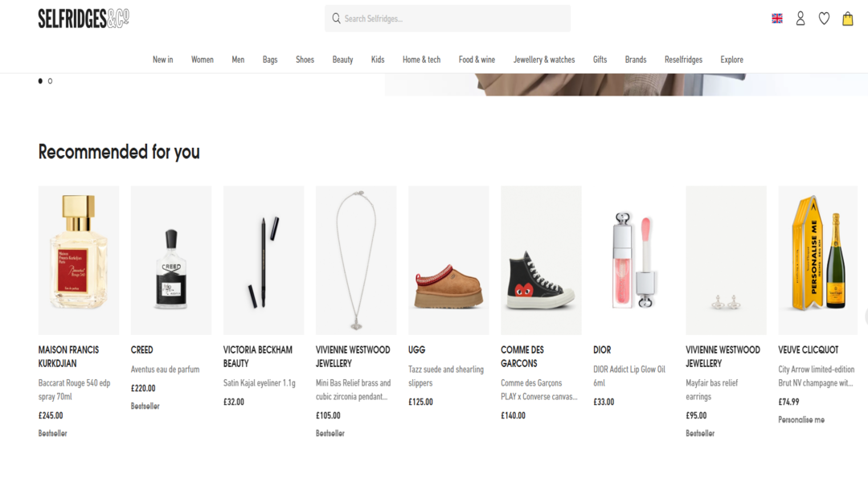Open Satin Kajal eyeliner 1.1g link
This screenshot has width=868, height=482.
(x=259, y=383)
